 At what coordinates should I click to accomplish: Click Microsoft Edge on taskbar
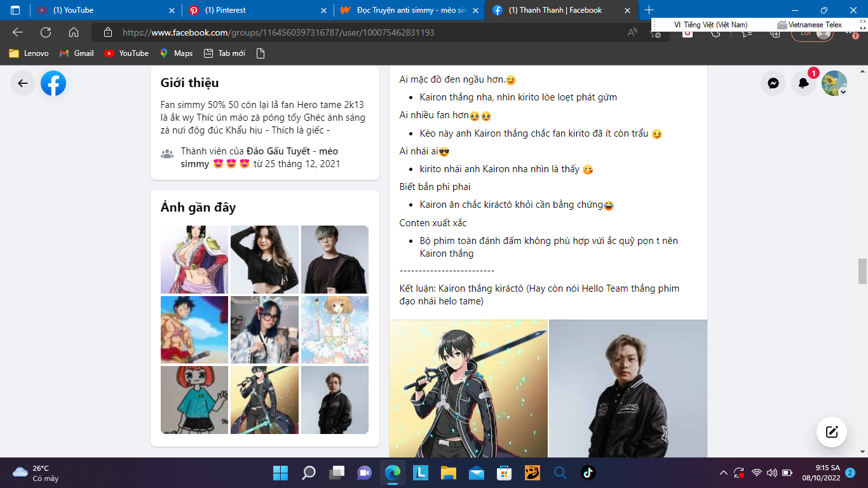(x=392, y=473)
